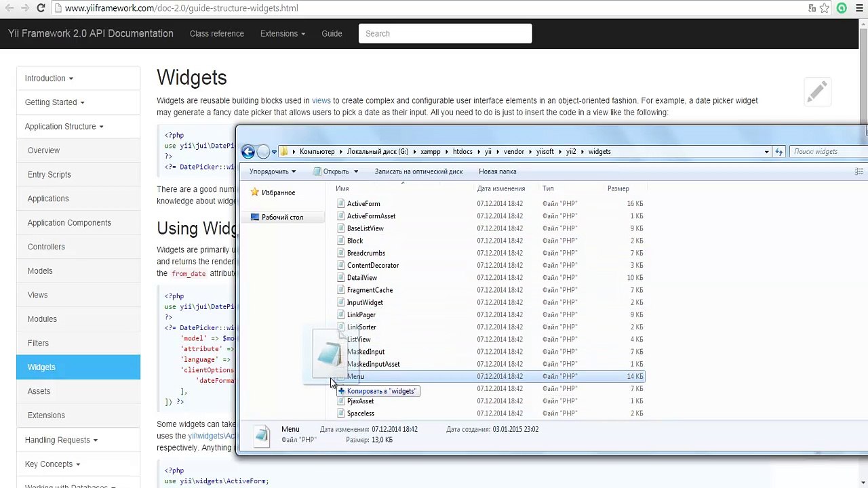868x488 pixels.
Task: Select the 'LinkPager' file name
Action: pos(361,314)
